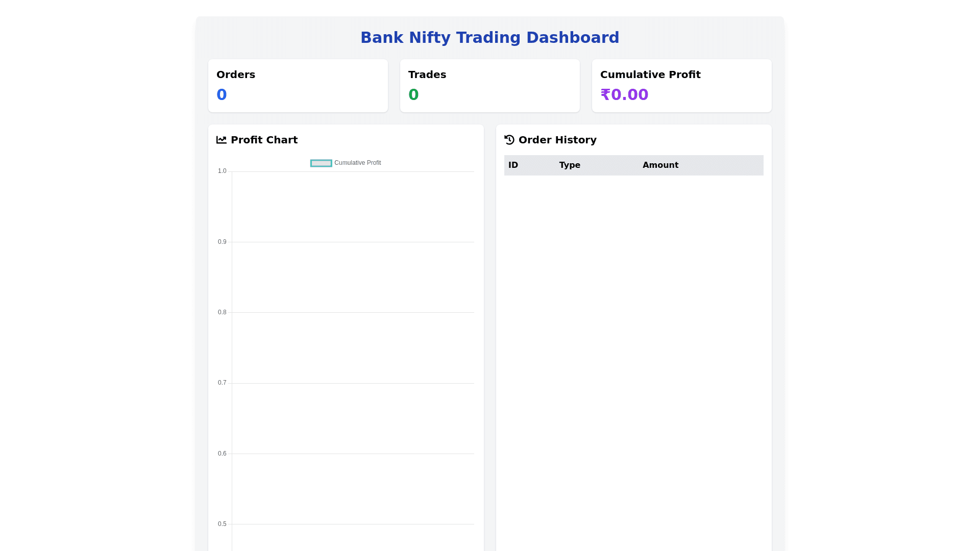Image resolution: width=980 pixels, height=551 pixels.
Task: Click the ID column header
Action: tap(513, 165)
